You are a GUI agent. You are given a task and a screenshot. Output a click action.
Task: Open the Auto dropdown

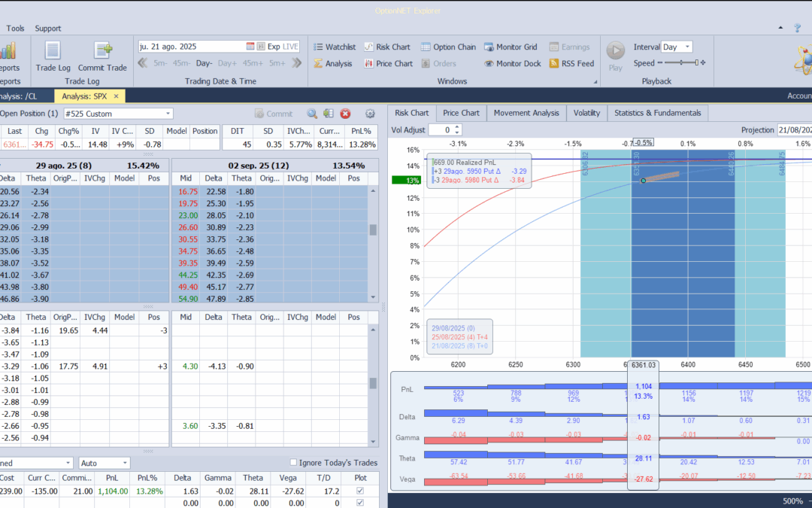pyautogui.click(x=125, y=463)
